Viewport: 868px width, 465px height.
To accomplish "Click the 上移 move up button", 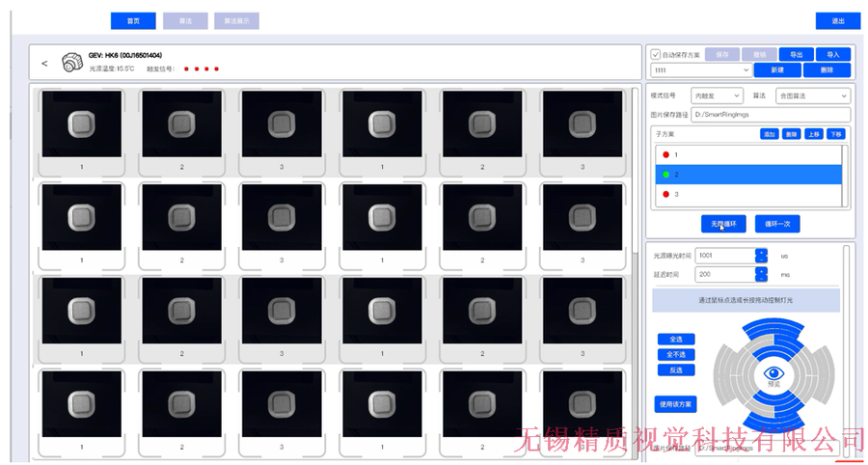I will pyautogui.click(x=813, y=134).
